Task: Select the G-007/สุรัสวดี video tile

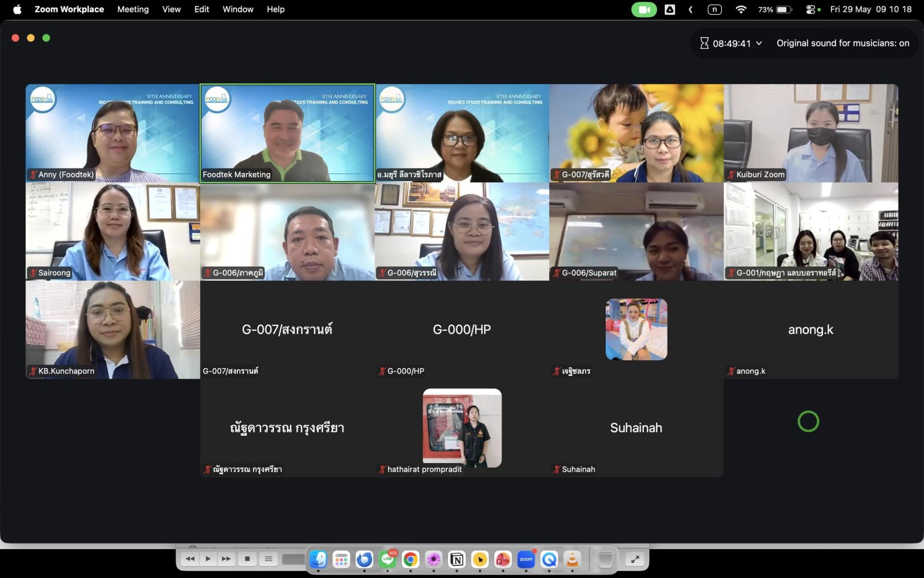Action: pyautogui.click(x=636, y=133)
